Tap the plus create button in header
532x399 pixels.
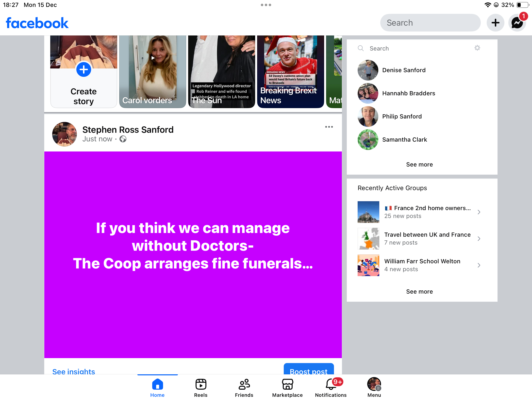click(x=495, y=23)
